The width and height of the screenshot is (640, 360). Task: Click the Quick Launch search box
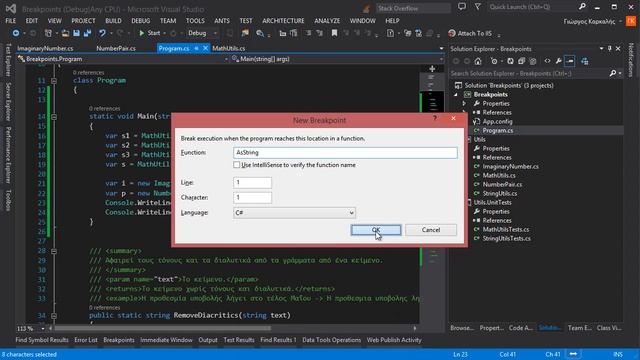point(533,7)
